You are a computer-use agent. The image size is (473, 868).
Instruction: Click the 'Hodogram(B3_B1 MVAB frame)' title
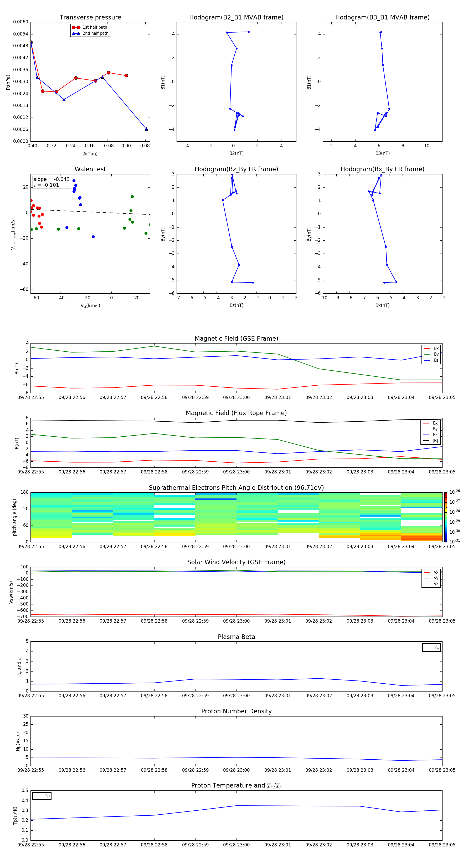pyautogui.click(x=382, y=18)
